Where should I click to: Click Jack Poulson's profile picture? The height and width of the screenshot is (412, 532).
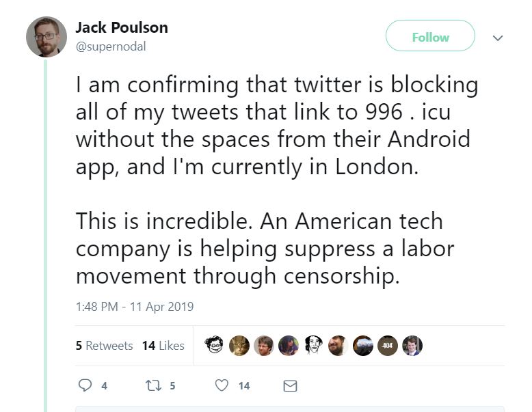click(x=46, y=37)
